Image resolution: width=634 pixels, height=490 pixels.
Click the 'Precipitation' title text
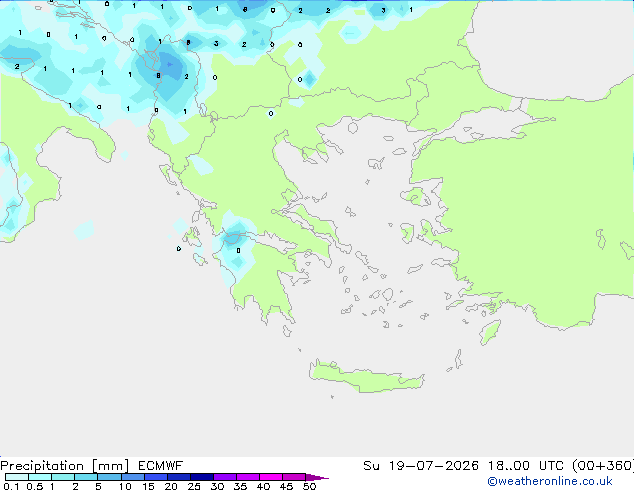[42, 466]
